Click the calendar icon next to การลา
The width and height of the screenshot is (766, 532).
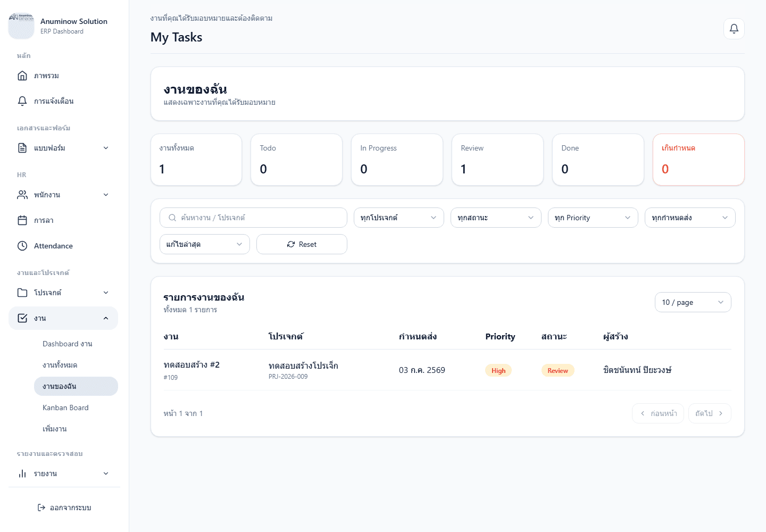[22, 220]
